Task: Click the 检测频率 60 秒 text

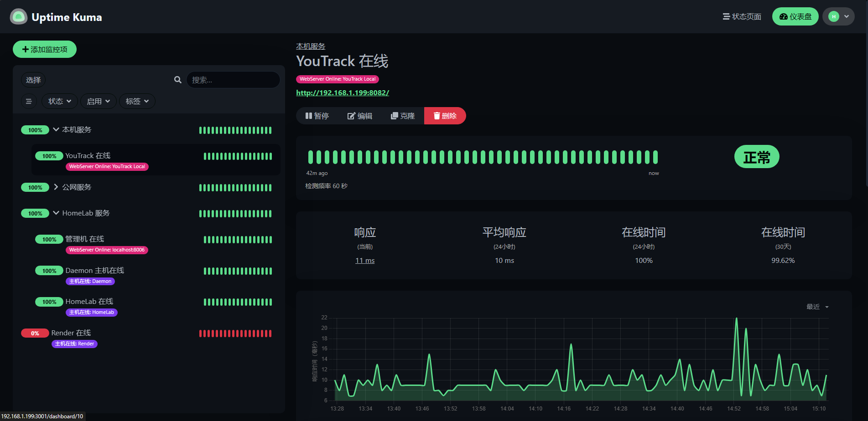Action: pos(326,186)
